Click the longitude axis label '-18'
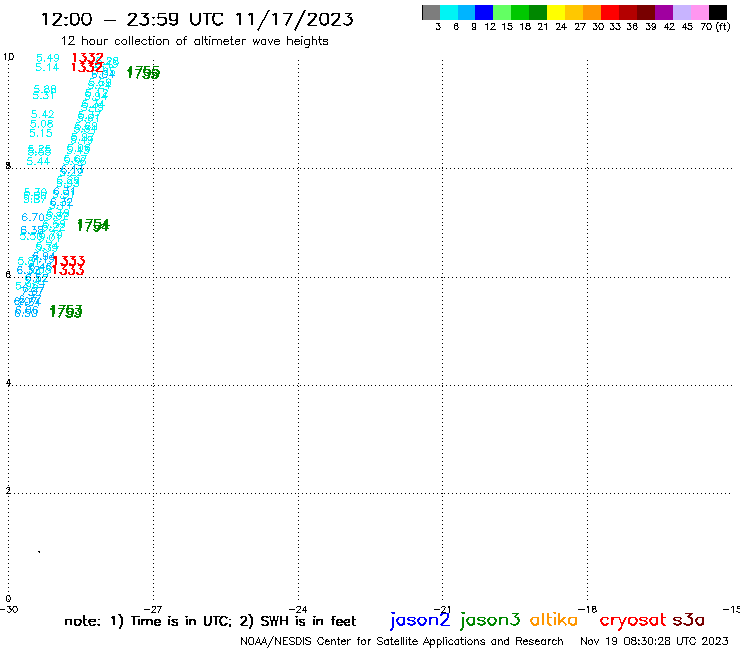This screenshot has width=740, height=650. (588, 609)
